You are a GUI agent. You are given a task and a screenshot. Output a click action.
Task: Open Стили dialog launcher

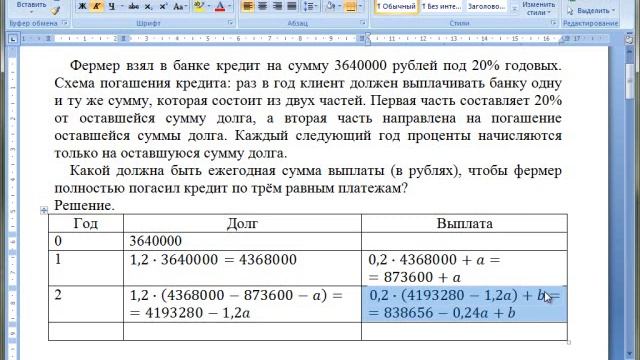(553, 23)
